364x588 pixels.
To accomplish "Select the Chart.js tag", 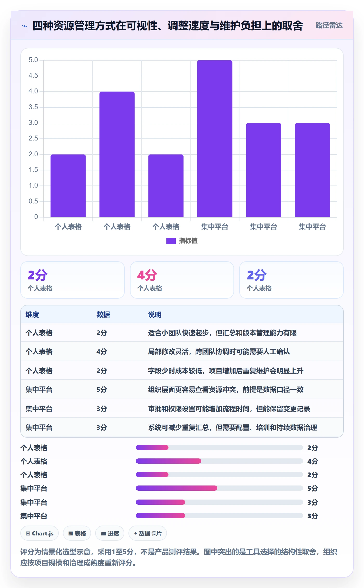I will tap(40, 533).
